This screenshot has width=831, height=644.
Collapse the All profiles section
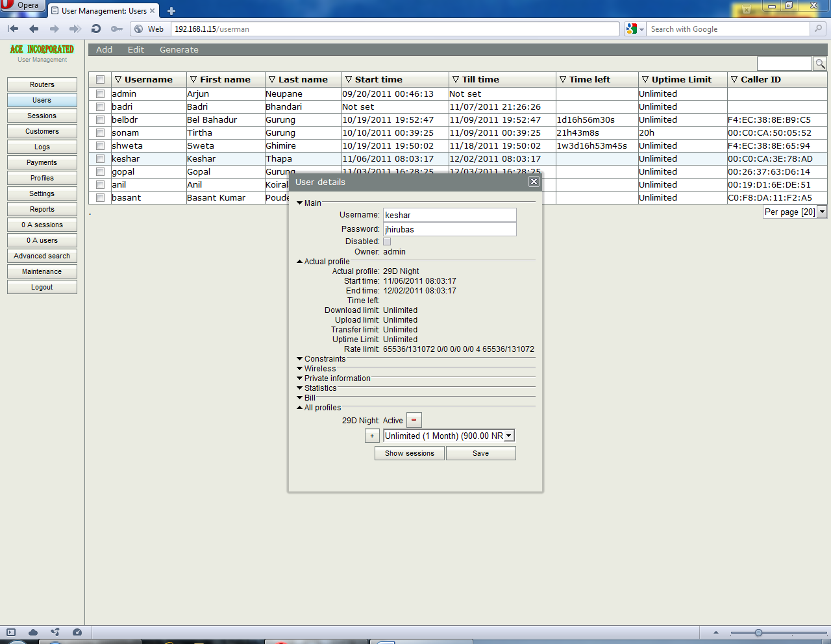(x=300, y=408)
